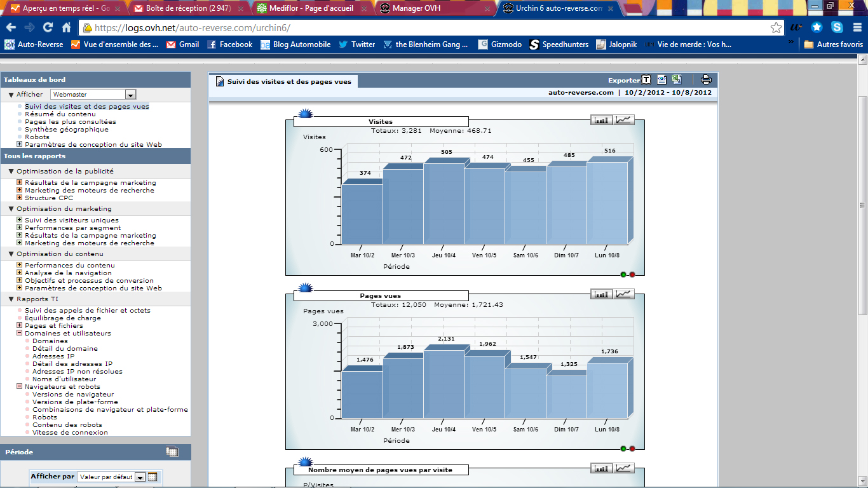Click the green dot under Visites chart
Screen dimensions: 868x488
coord(623,274)
